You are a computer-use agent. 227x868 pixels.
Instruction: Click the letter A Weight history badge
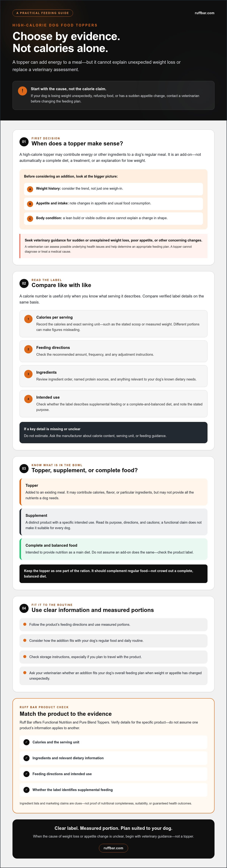pos(30,189)
